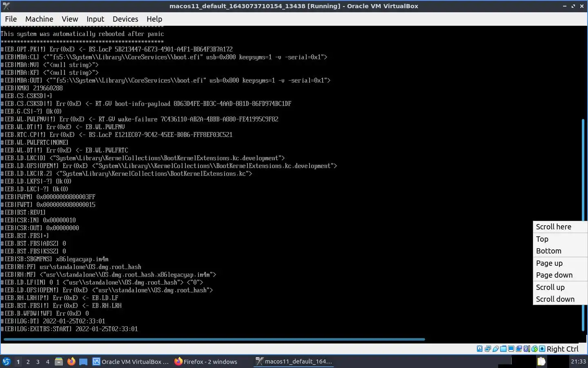Choose Scroll up in context menu
Viewport: 588px width, 368px height.
point(560,287)
